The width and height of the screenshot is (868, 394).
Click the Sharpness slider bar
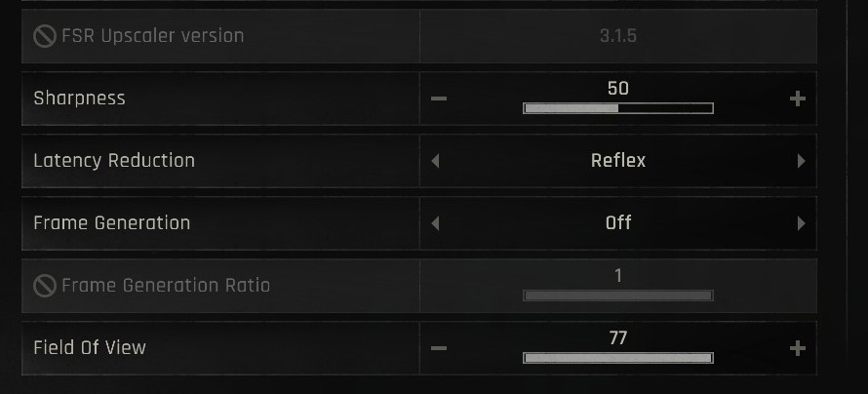coord(618,108)
